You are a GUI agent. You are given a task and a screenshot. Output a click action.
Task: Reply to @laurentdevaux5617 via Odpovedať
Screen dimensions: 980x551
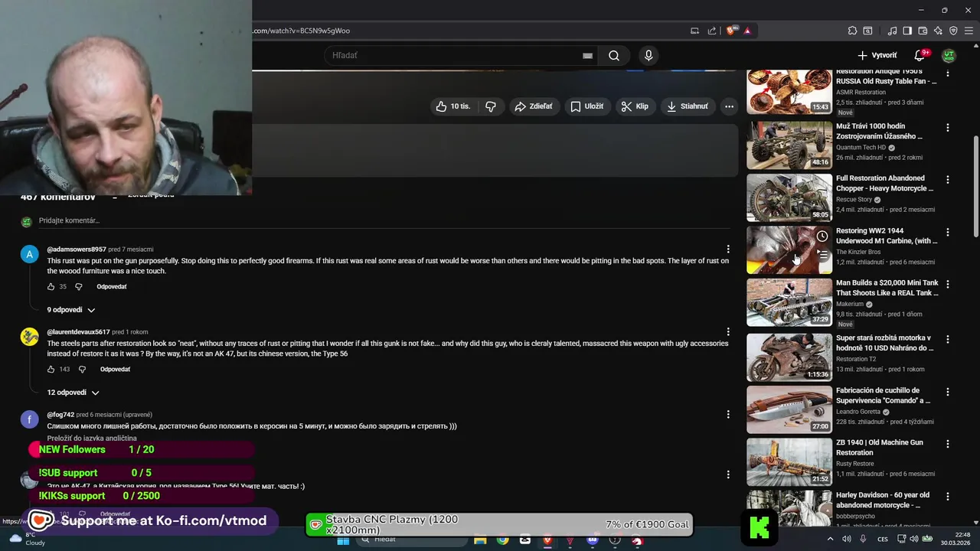(115, 370)
